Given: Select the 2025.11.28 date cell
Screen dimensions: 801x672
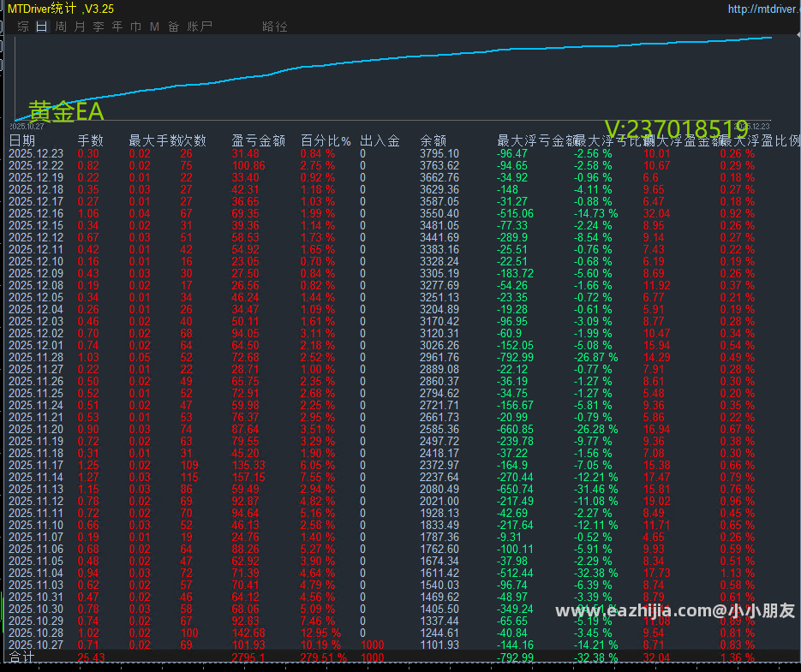Looking at the screenshot, I should click(36, 358).
